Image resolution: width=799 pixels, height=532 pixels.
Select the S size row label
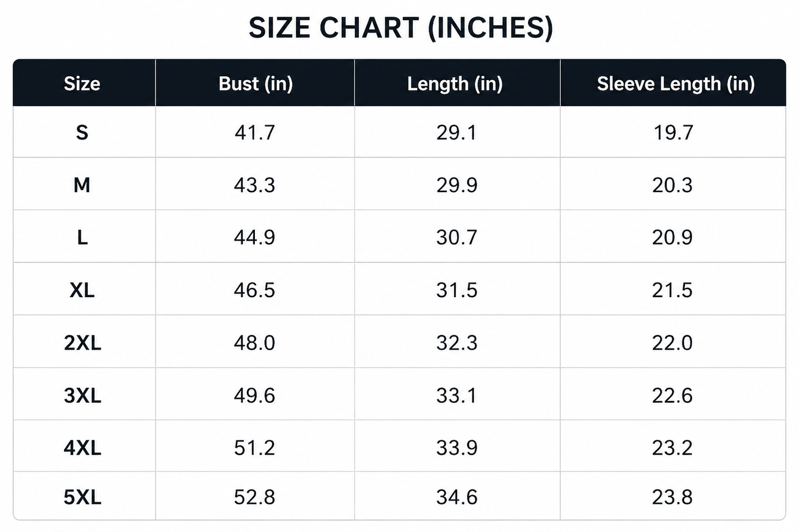82,133
